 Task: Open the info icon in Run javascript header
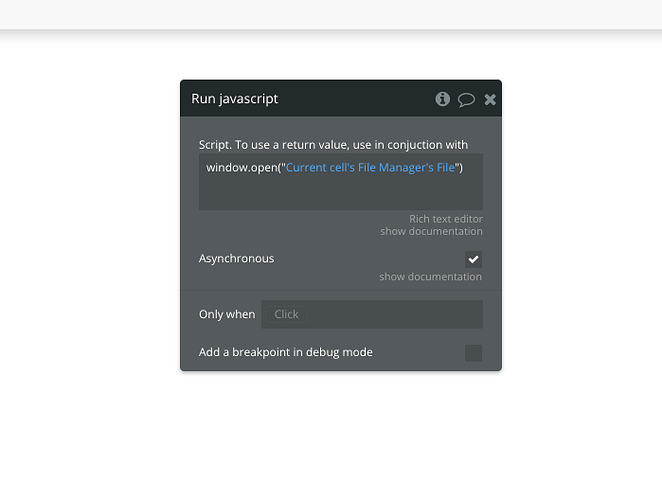[x=443, y=99]
